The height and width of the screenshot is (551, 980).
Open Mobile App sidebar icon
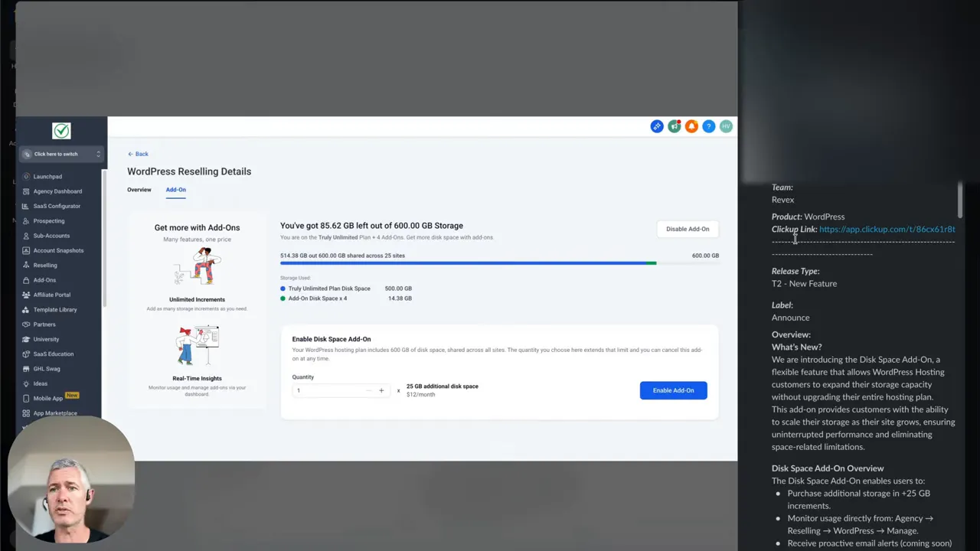[x=26, y=399]
